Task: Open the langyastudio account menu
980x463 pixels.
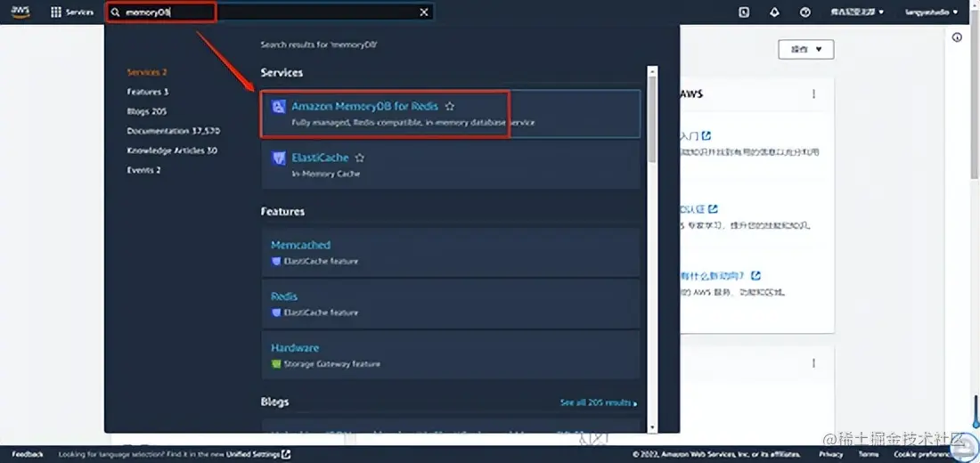Action: pyautogui.click(x=932, y=12)
